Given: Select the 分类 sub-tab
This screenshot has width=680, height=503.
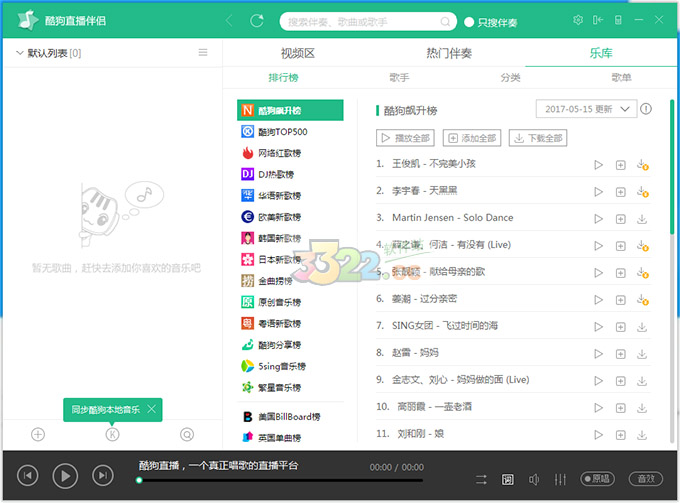Looking at the screenshot, I should coord(510,78).
